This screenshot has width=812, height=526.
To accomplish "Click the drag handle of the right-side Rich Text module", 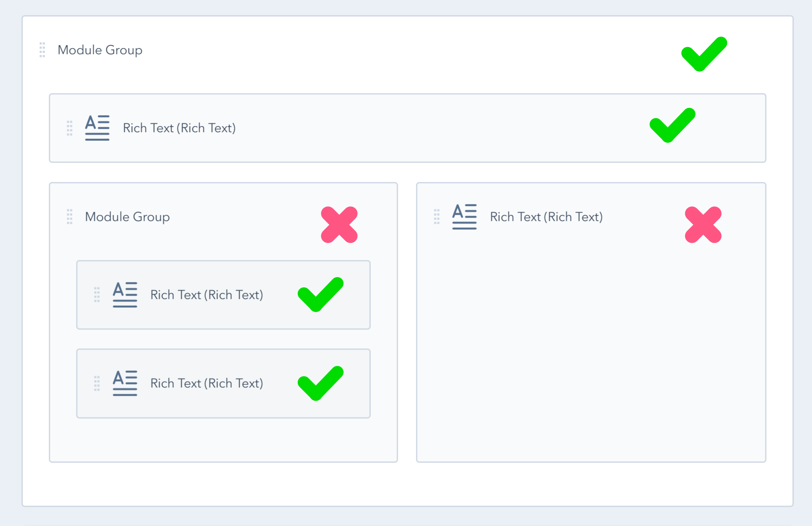I will click(436, 217).
